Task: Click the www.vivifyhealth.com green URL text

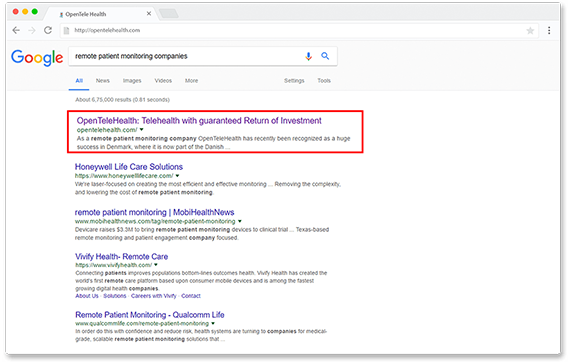Action: point(113,265)
